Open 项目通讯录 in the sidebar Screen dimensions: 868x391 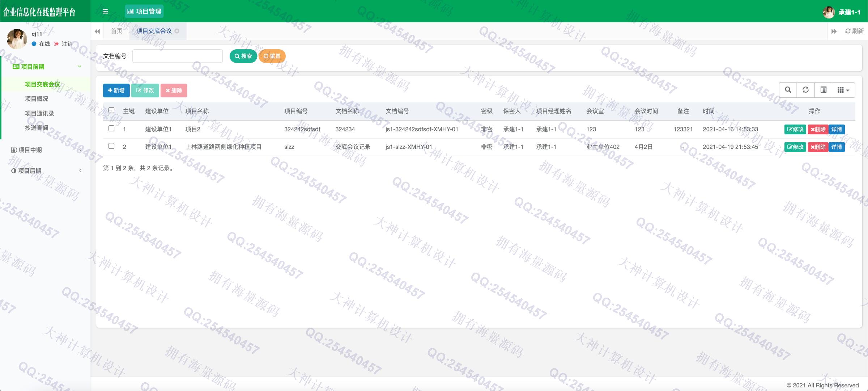click(39, 113)
